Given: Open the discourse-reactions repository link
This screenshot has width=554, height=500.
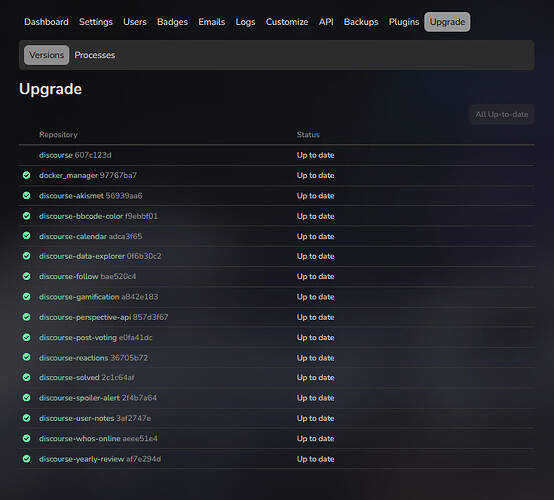Looking at the screenshot, I should [x=74, y=358].
